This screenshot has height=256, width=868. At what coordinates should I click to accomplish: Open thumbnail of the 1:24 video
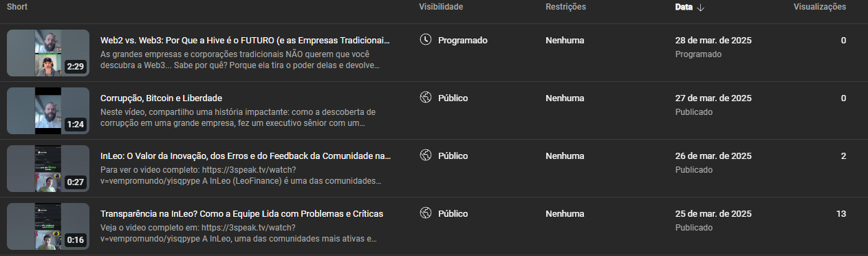pos(48,111)
